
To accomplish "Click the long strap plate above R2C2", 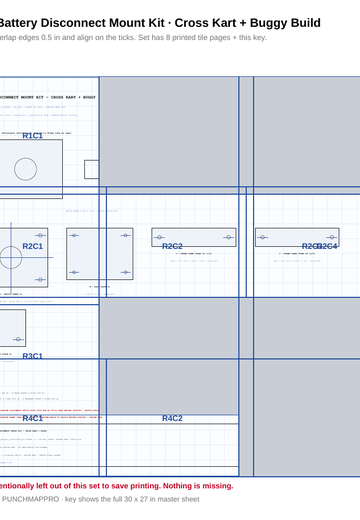I will click(x=194, y=237).
